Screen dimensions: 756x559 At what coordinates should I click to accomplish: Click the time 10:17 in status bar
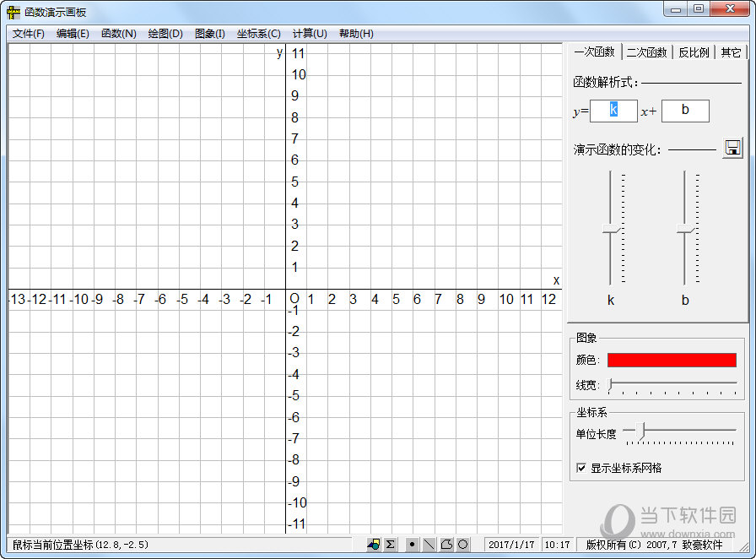pyautogui.click(x=557, y=545)
